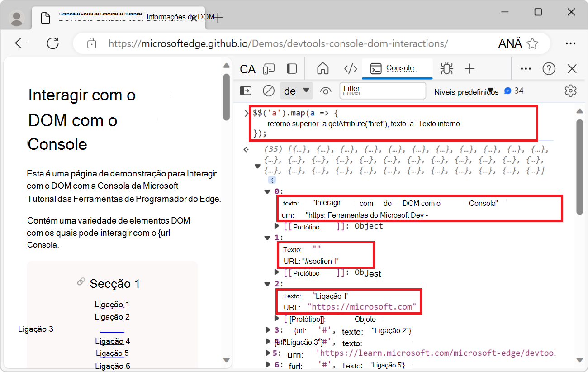Click the webpage vertical scrollbar thumb
The width and height of the screenshot is (588, 372).
(226, 97)
